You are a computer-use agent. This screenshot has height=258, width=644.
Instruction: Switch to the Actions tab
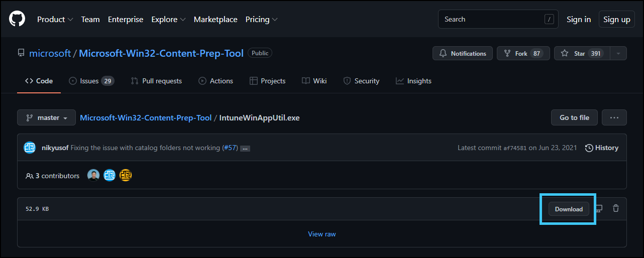tap(216, 81)
